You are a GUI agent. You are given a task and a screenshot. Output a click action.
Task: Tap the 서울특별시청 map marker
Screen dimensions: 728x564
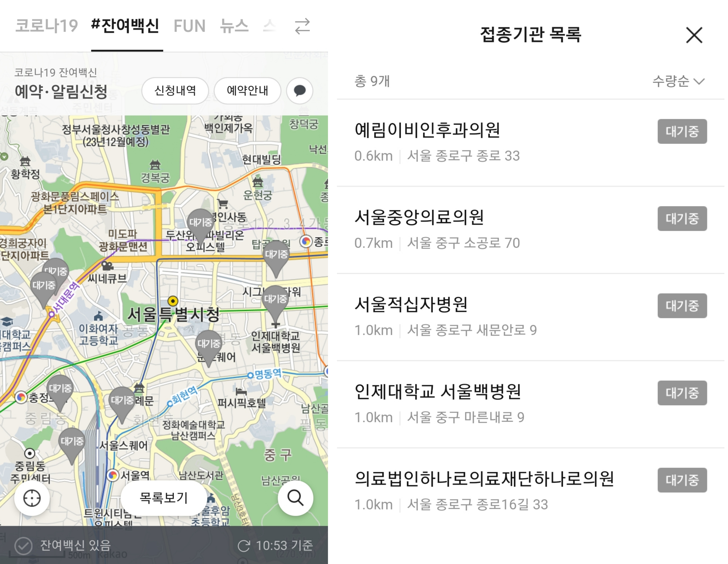click(173, 301)
